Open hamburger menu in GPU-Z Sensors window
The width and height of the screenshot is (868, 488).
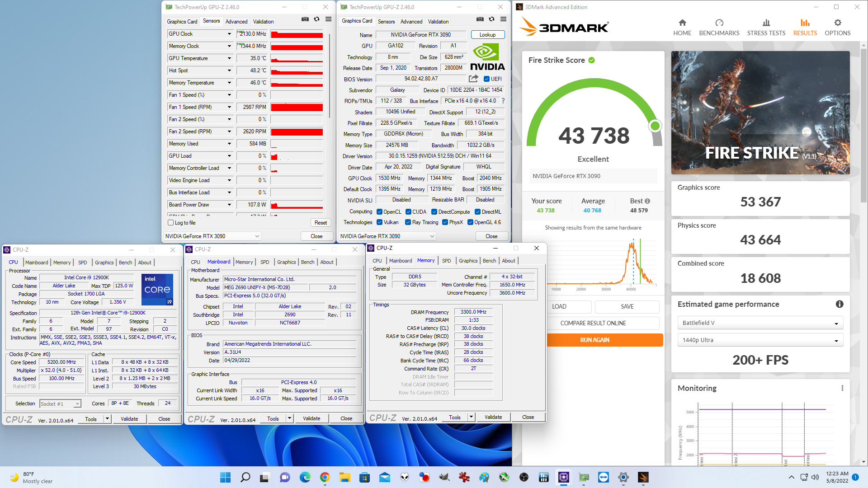pyautogui.click(x=328, y=19)
